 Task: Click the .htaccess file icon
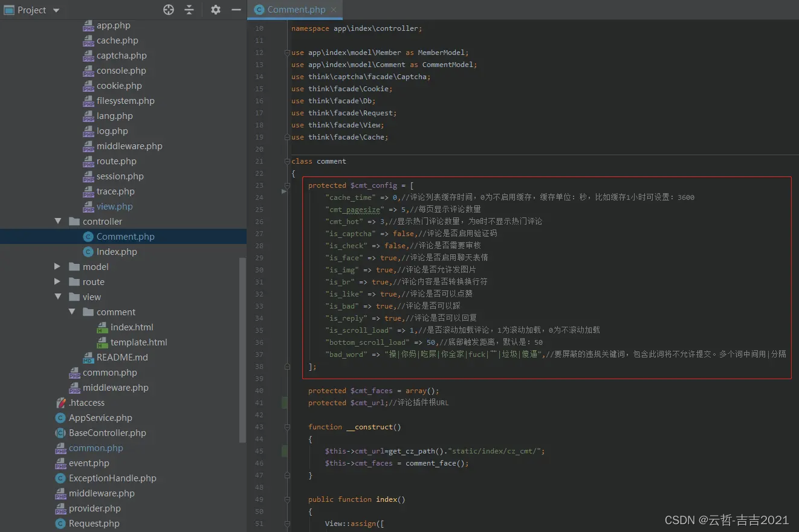[x=60, y=403]
